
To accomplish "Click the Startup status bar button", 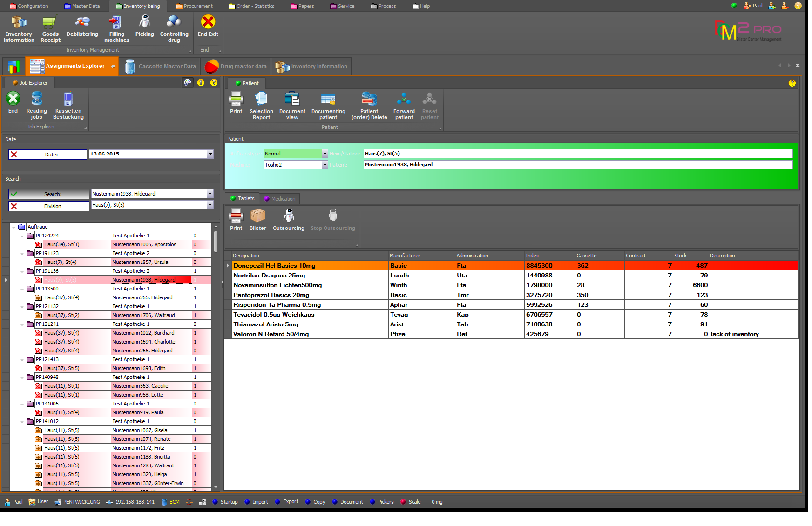I will click(225, 502).
